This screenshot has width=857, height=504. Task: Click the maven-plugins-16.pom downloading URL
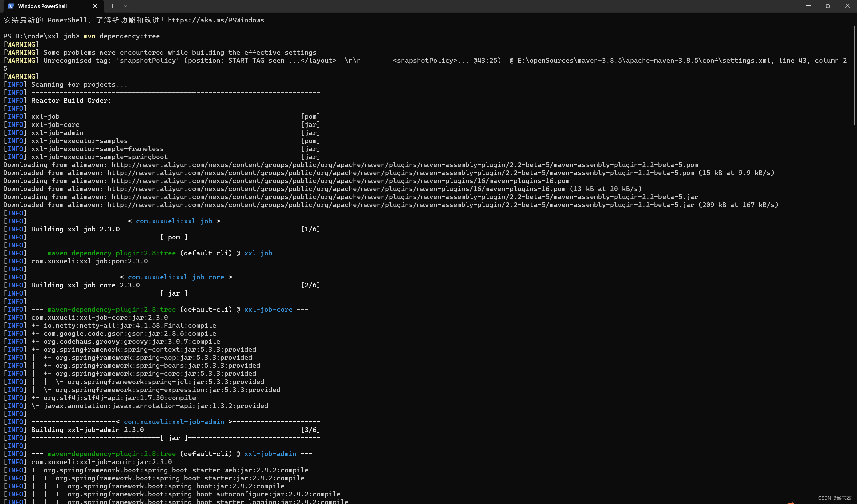point(340,181)
